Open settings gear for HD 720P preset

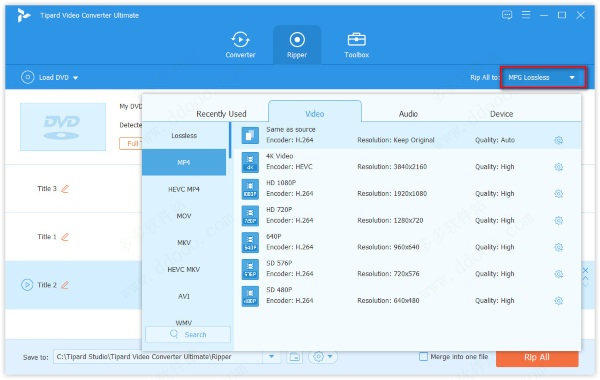559,220
